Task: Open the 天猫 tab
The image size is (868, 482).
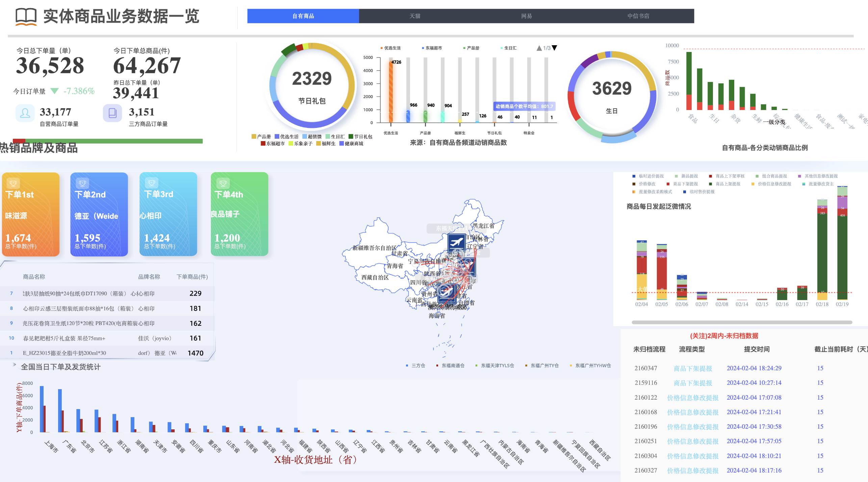Action: [x=414, y=16]
